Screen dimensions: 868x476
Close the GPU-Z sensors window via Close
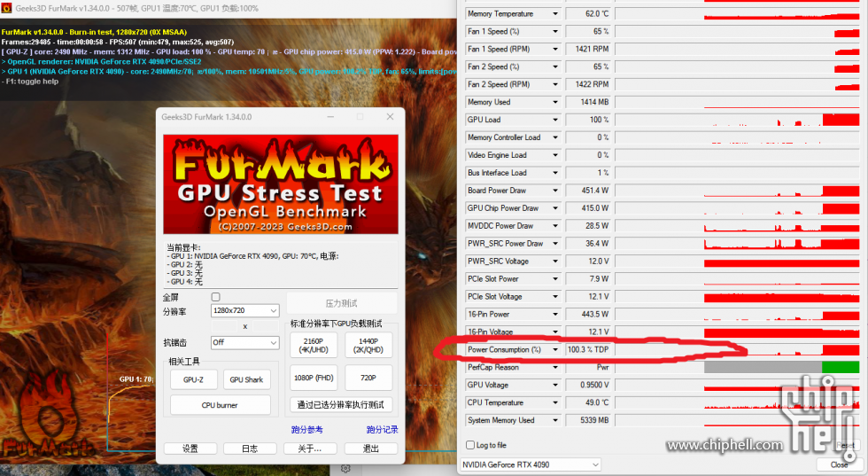point(839,464)
